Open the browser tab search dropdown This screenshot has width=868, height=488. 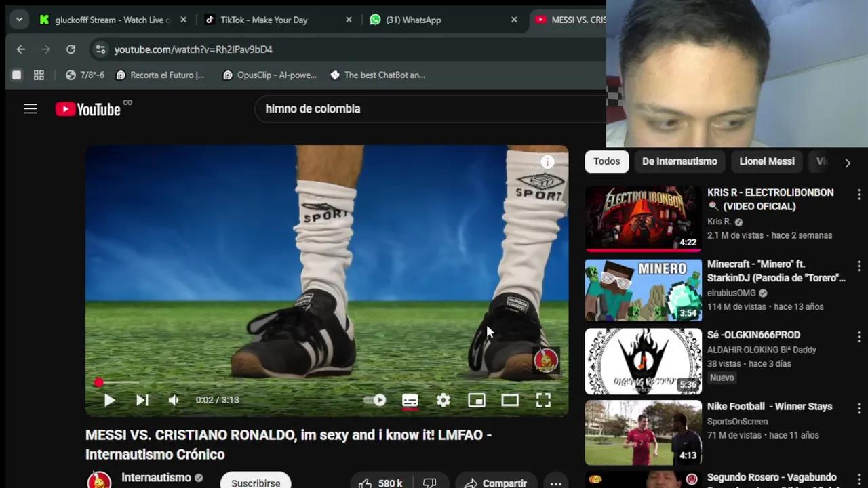[x=19, y=20]
